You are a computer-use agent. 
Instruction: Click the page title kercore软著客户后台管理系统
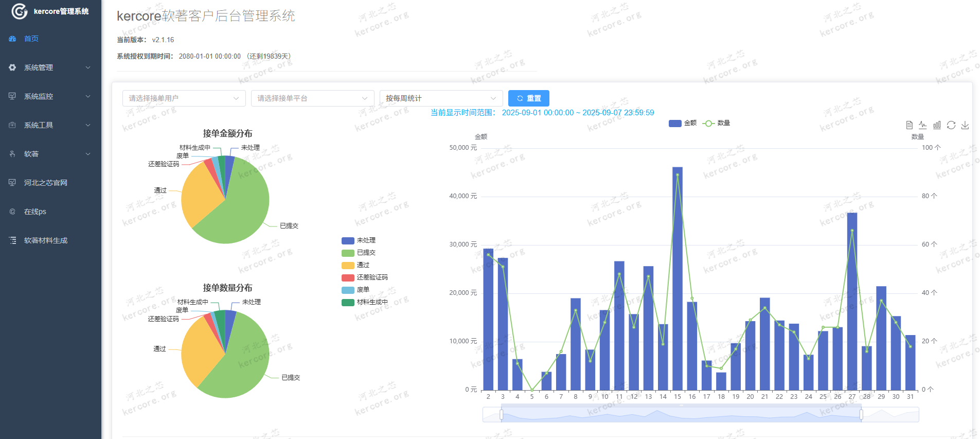pyautogui.click(x=206, y=16)
